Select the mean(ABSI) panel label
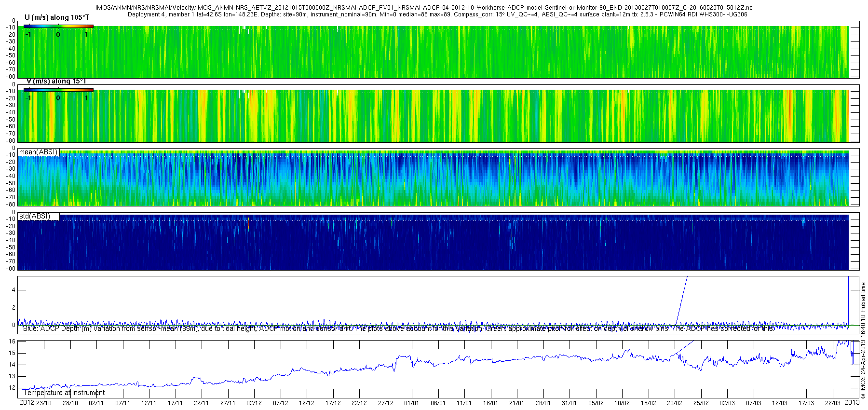868x410 pixels. click(x=39, y=152)
